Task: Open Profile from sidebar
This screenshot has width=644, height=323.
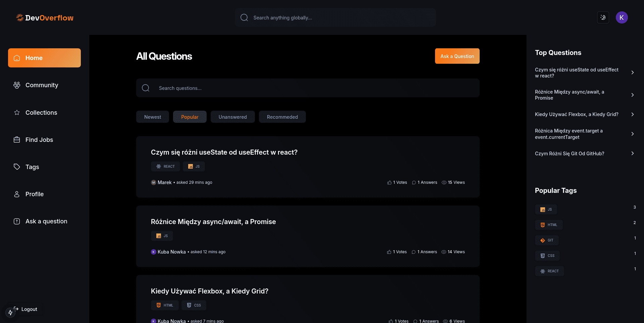Action: (34, 194)
